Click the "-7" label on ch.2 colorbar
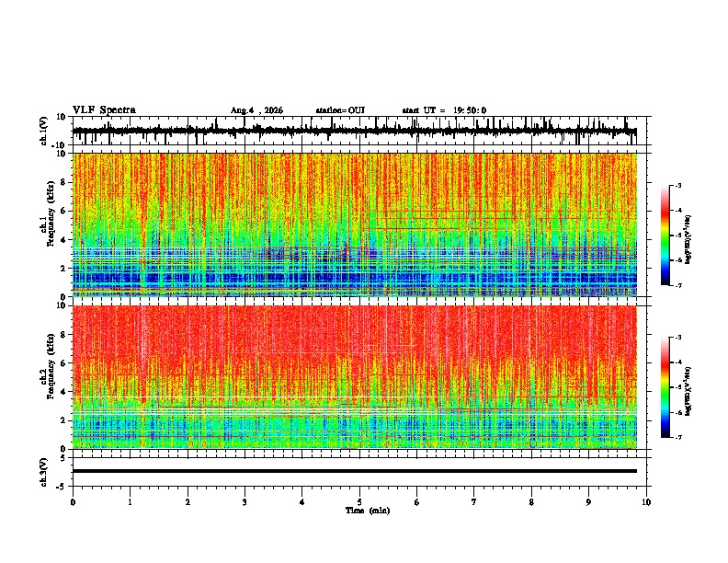The height and width of the screenshot is (563, 728). coord(677,437)
